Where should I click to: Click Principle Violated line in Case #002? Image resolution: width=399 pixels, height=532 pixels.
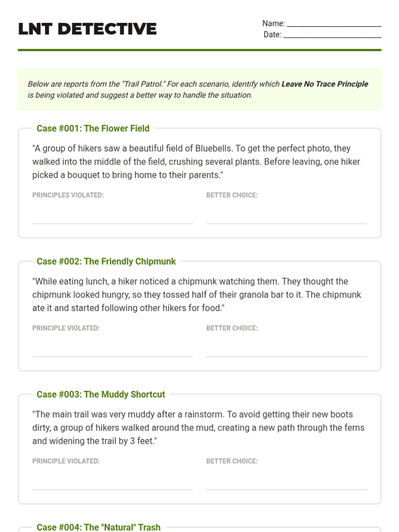pyautogui.click(x=112, y=348)
